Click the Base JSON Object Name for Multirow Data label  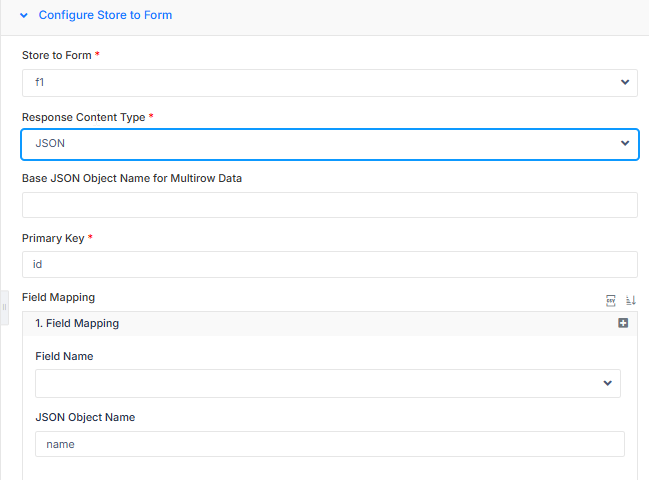click(x=132, y=178)
